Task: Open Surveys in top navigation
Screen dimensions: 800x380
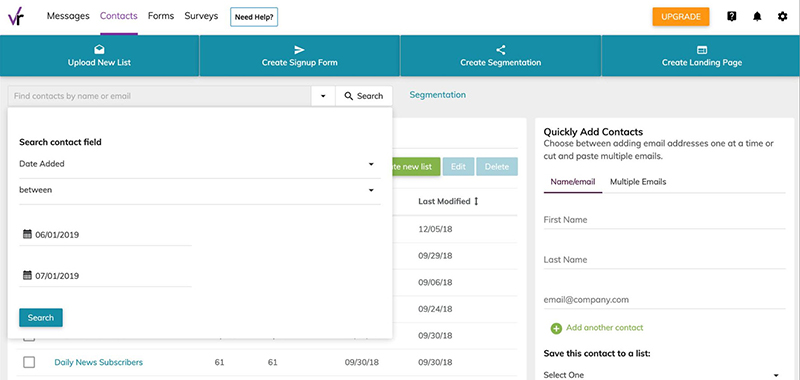Action: pyautogui.click(x=201, y=16)
